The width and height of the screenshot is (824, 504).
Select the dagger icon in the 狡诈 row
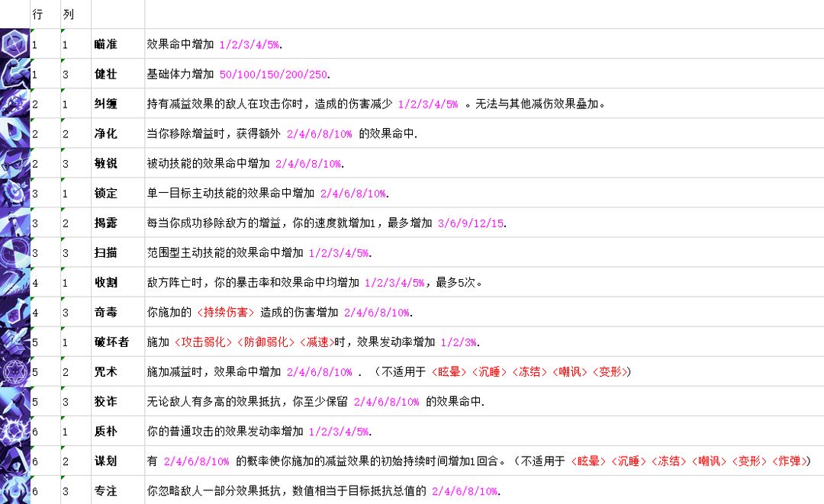[14, 402]
